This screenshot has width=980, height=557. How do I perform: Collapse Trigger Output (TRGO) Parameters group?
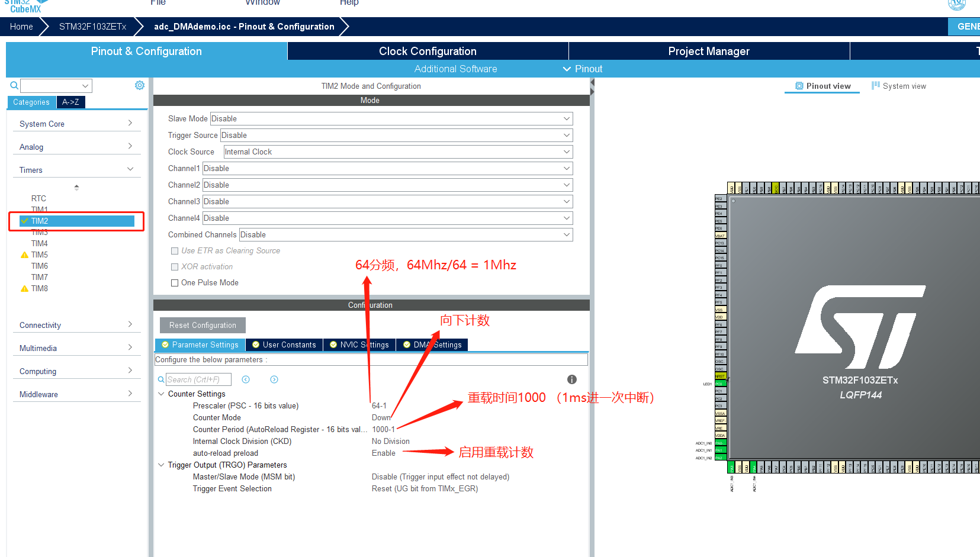(161, 465)
